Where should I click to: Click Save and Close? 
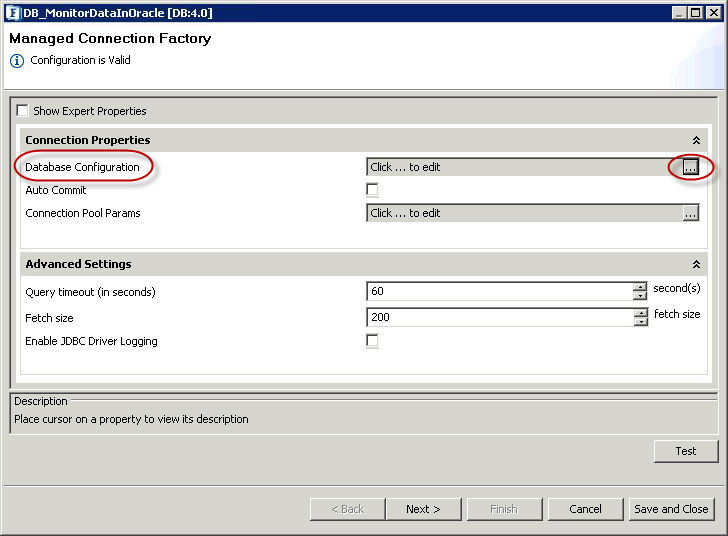tap(671, 509)
